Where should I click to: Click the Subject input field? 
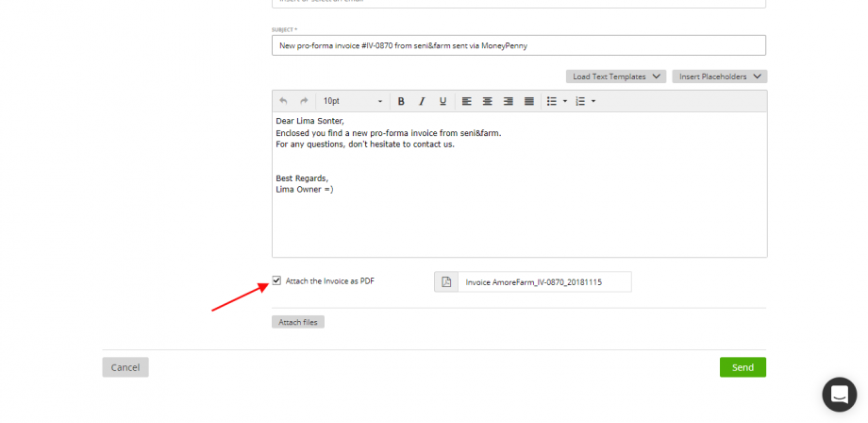[519, 45]
